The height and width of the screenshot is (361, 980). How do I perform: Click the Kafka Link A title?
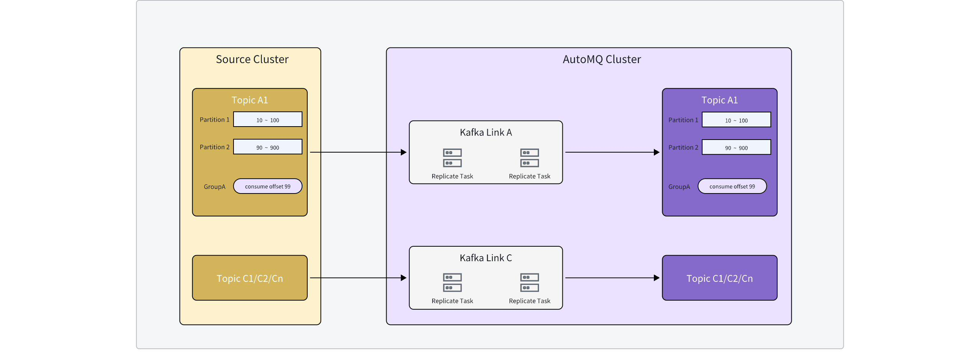[485, 132]
